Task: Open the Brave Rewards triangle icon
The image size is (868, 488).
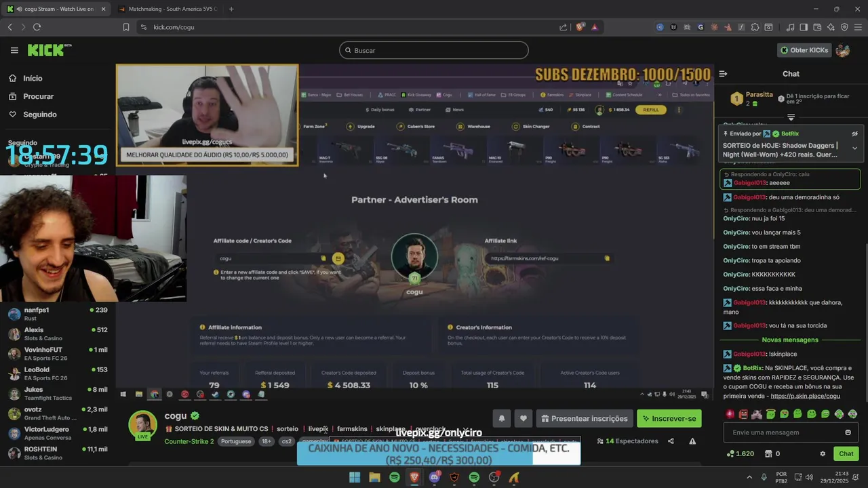Action: [595, 27]
